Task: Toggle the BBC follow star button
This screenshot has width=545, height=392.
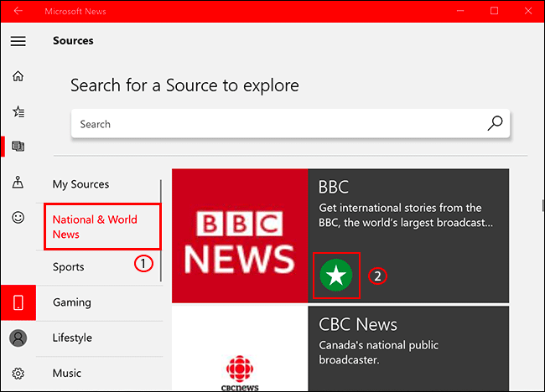Action: tap(336, 276)
